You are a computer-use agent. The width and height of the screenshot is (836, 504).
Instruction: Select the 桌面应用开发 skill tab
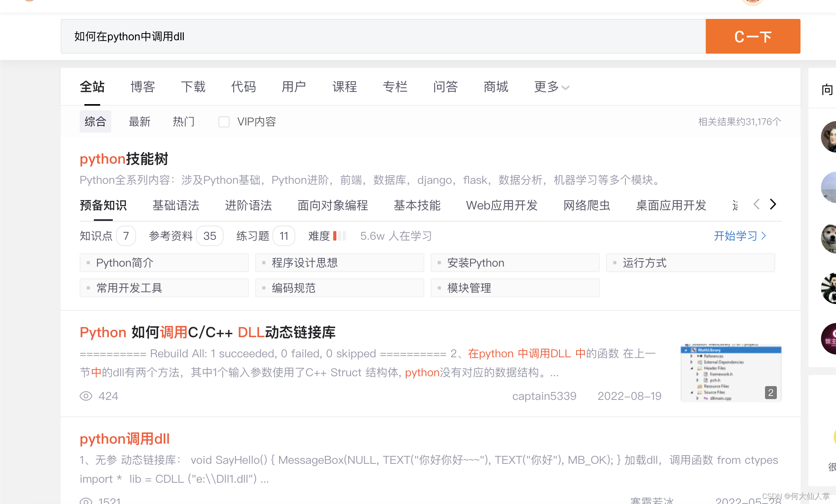[x=671, y=205]
